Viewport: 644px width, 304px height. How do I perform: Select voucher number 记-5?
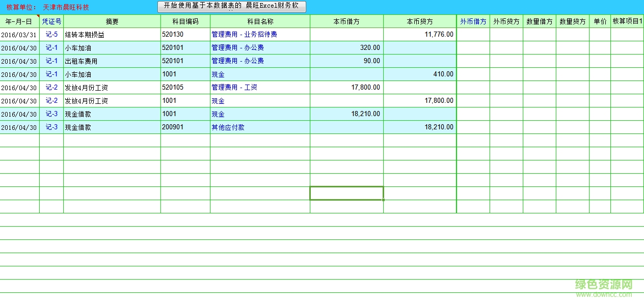(x=50, y=34)
